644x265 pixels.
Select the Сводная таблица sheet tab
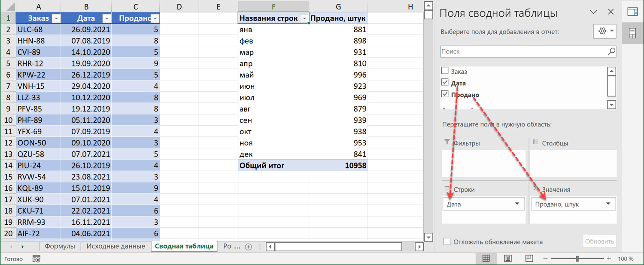[x=184, y=246]
